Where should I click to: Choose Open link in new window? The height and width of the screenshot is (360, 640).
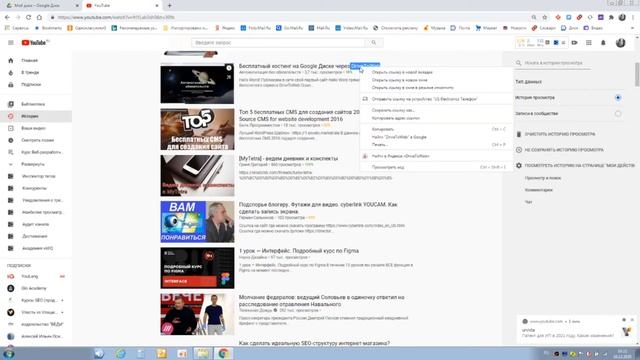pyautogui.click(x=436, y=80)
